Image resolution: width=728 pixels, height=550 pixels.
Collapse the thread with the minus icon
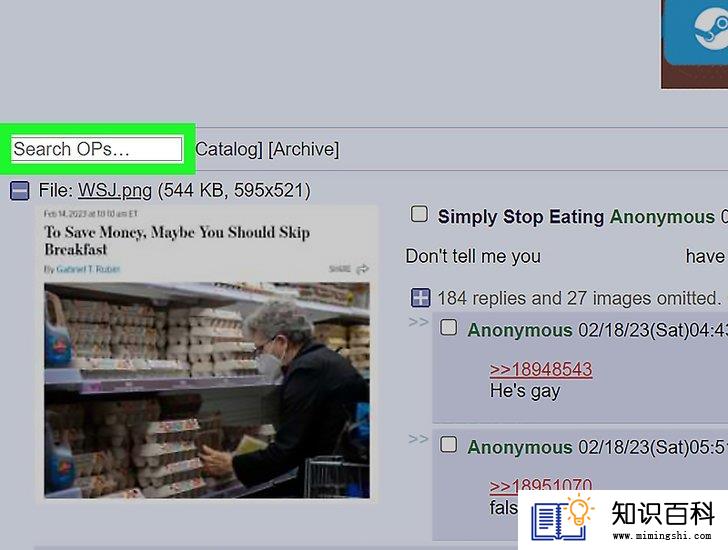click(x=20, y=190)
